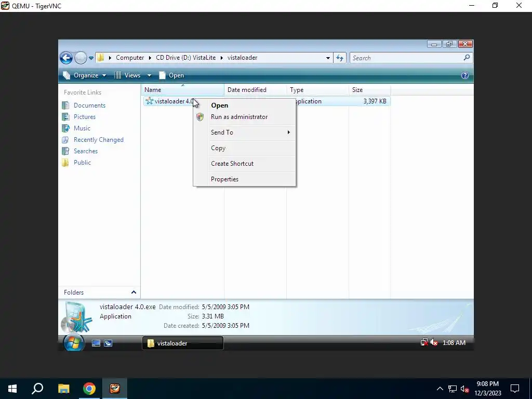Open Public favorite link
Screen dimensions: 532x399
coord(82,163)
